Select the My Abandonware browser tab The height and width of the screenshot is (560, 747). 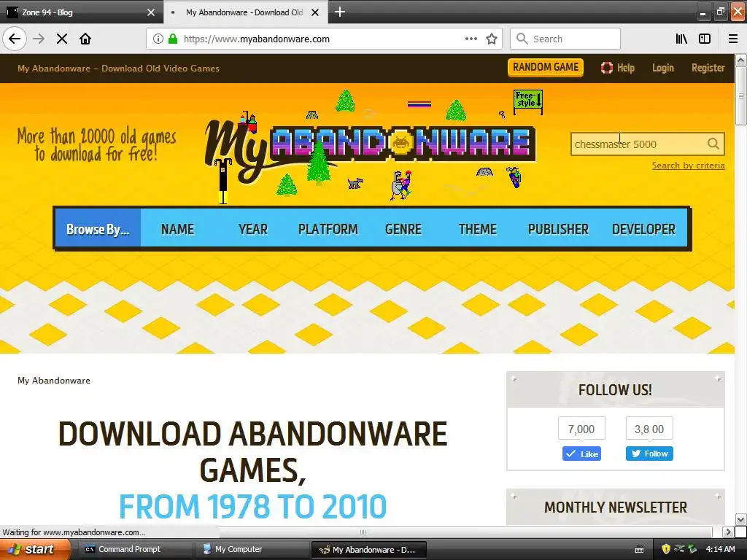pos(245,12)
